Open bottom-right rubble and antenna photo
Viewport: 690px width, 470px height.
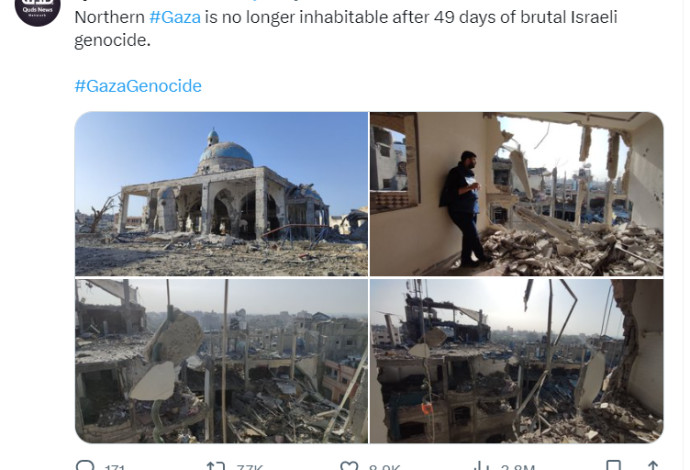[x=516, y=361]
